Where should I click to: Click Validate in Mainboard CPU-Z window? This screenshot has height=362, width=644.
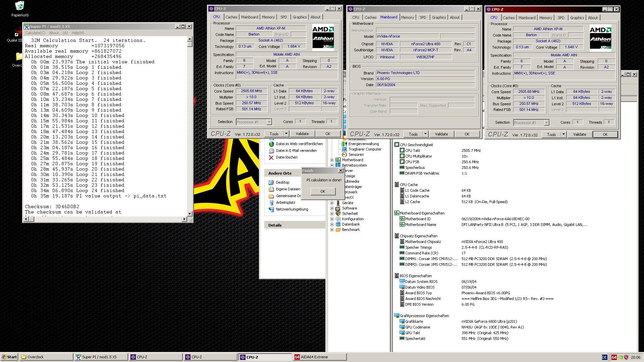[441, 134]
